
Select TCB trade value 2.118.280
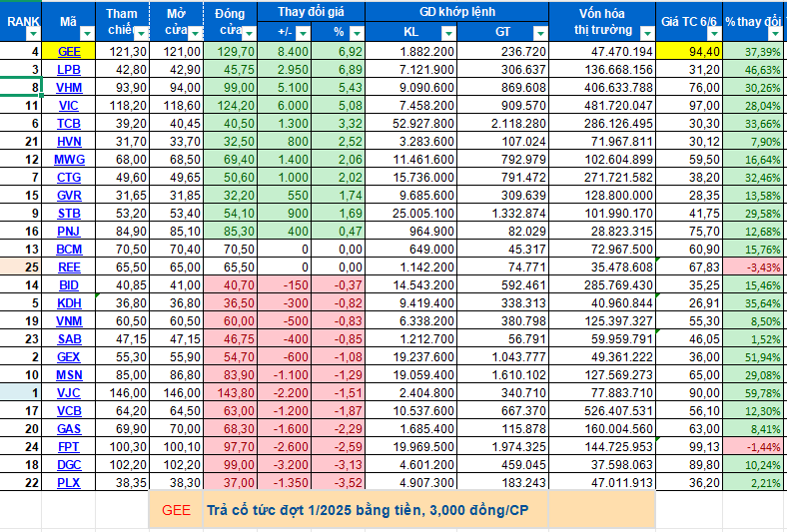pyautogui.click(x=503, y=124)
